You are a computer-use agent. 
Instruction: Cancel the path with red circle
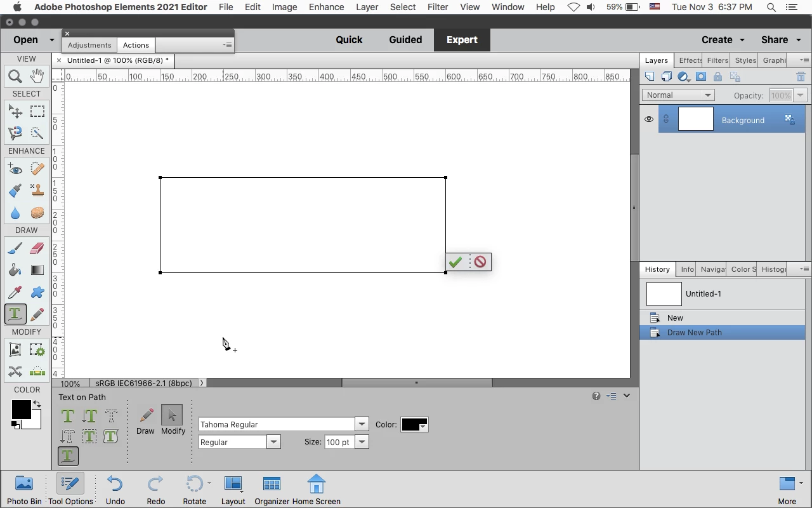[480, 262]
